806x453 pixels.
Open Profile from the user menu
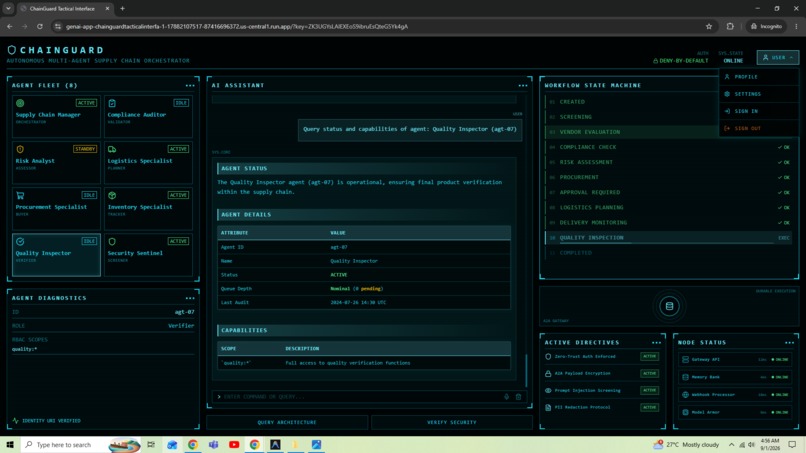point(759,77)
